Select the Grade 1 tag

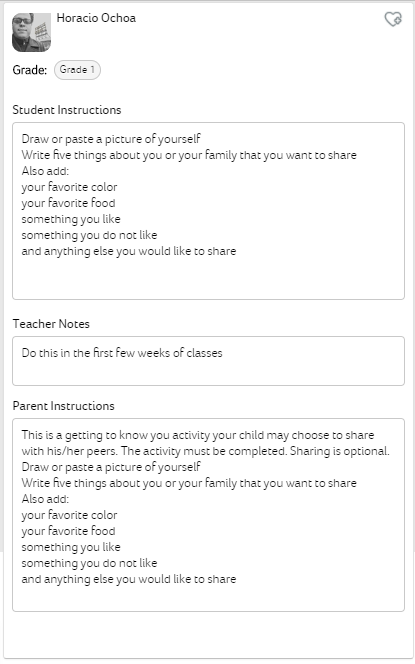tap(77, 70)
